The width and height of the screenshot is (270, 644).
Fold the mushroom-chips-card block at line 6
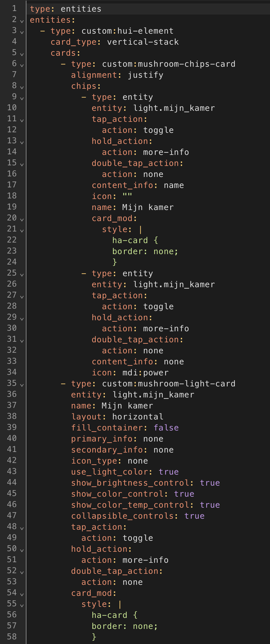(x=22, y=65)
